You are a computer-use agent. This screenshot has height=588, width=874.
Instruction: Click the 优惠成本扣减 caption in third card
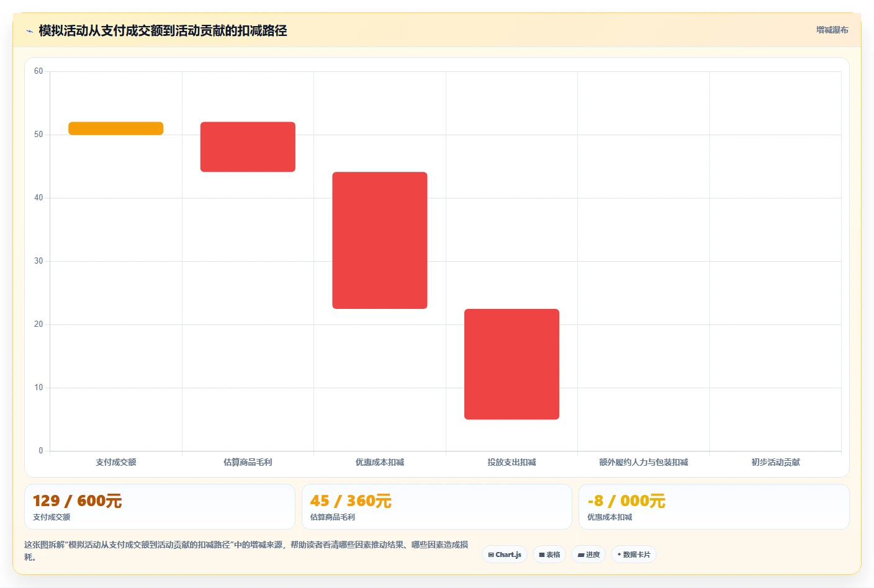(610, 517)
